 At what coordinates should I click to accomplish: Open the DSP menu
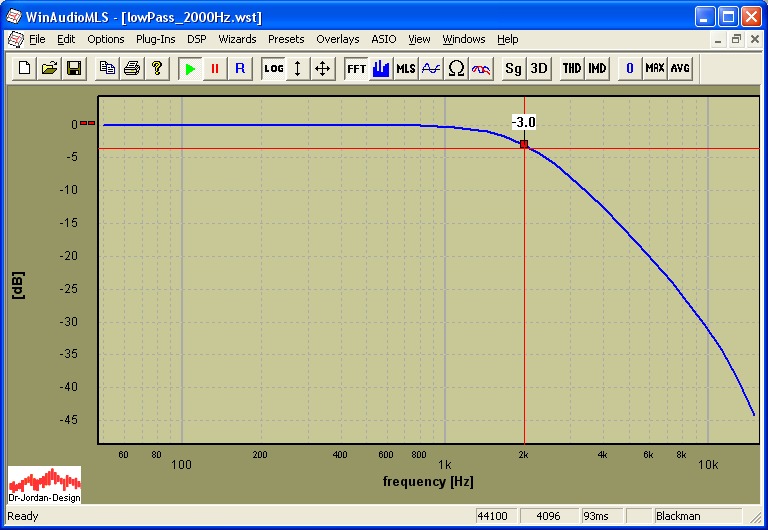click(x=196, y=39)
